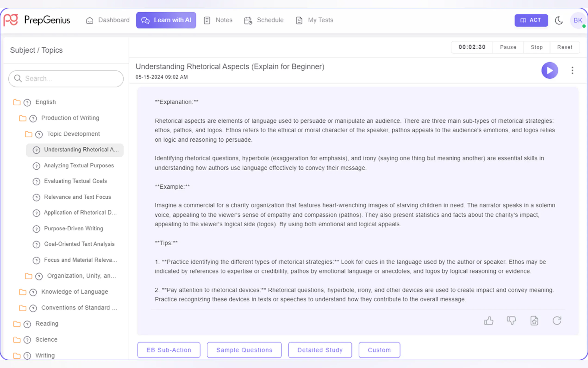Click the topics Search field

pos(66,79)
